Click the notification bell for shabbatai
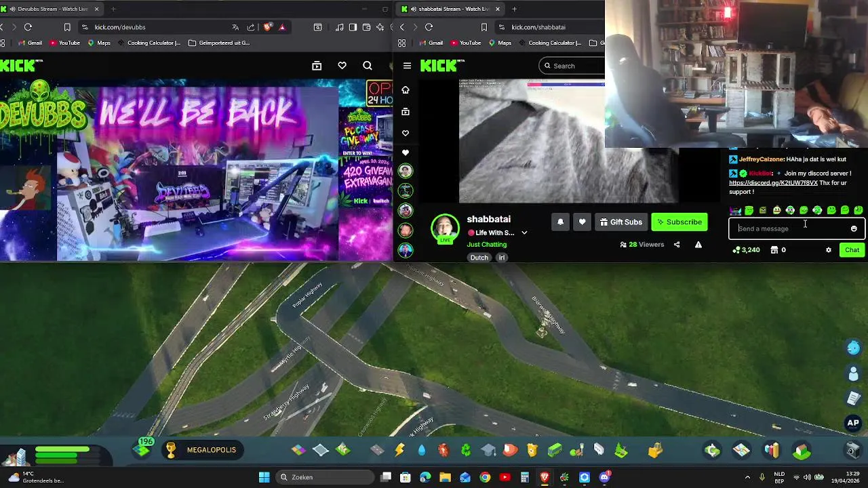 (x=560, y=222)
